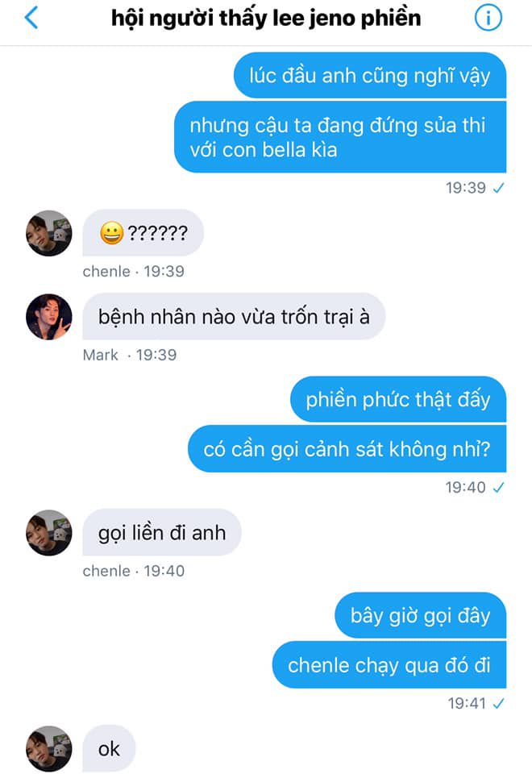The image size is (532, 774).
Task: Tap chenle's avatar beside the emoji message
Action: pos(49,233)
